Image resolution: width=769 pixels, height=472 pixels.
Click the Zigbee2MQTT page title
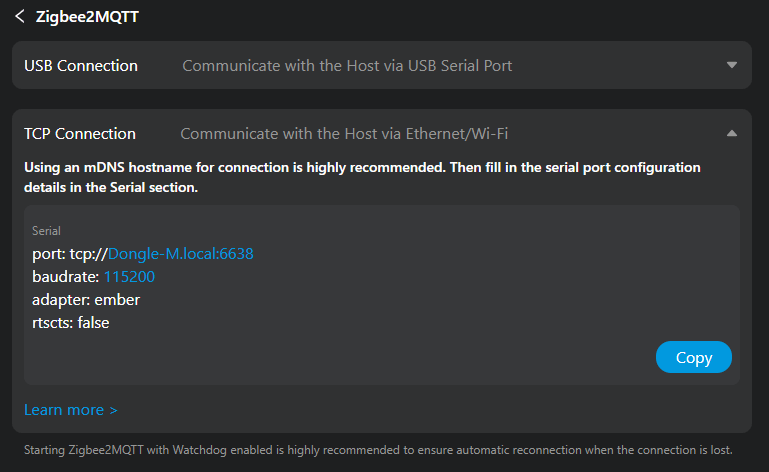coord(87,16)
